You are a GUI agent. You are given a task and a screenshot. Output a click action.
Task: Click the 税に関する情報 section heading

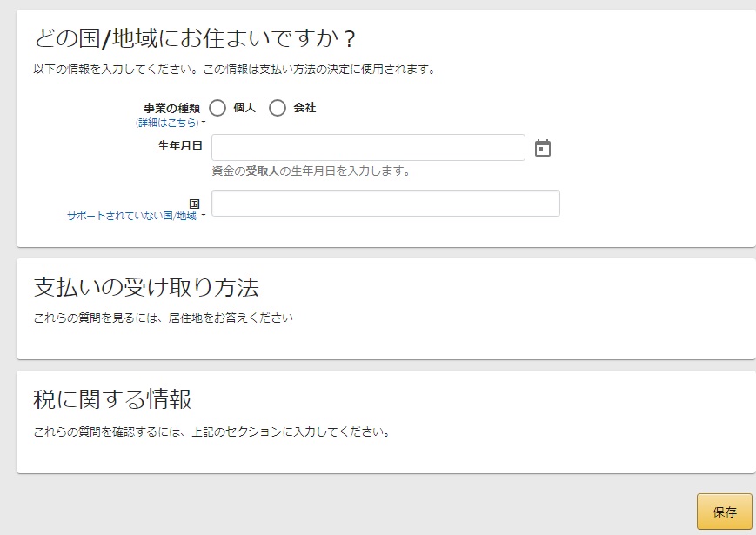[x=112, y=399]
